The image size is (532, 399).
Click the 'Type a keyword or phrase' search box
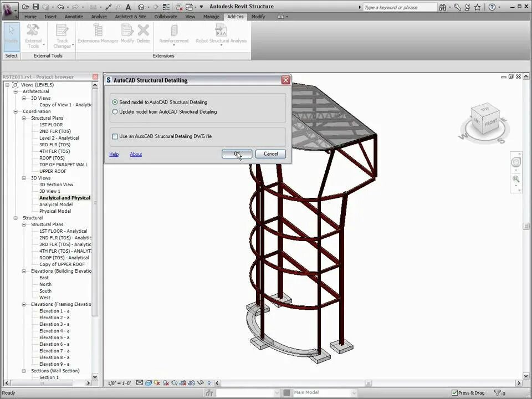pos(400,7)
